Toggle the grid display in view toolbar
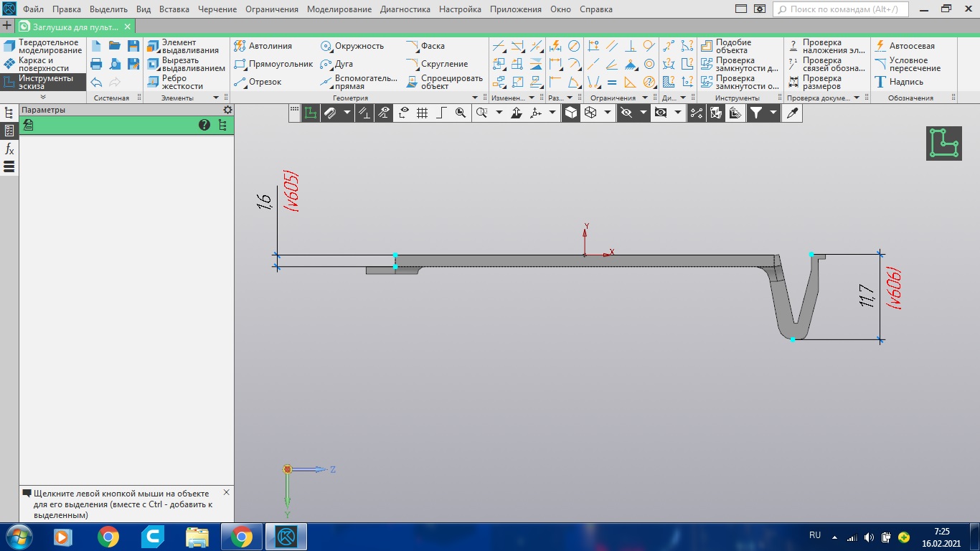 422,113
